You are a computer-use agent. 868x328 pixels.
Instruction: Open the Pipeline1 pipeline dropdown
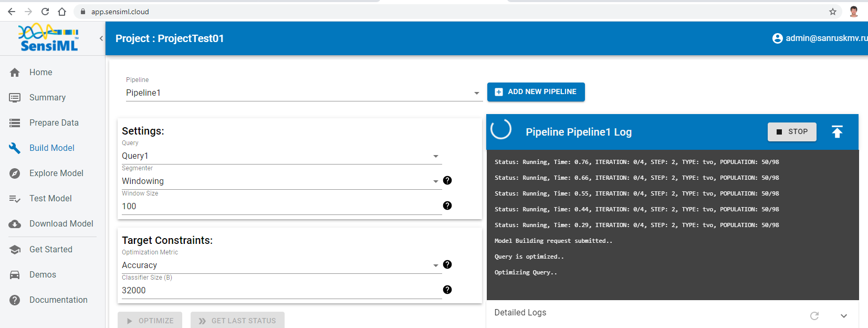[x=304, y=93]
